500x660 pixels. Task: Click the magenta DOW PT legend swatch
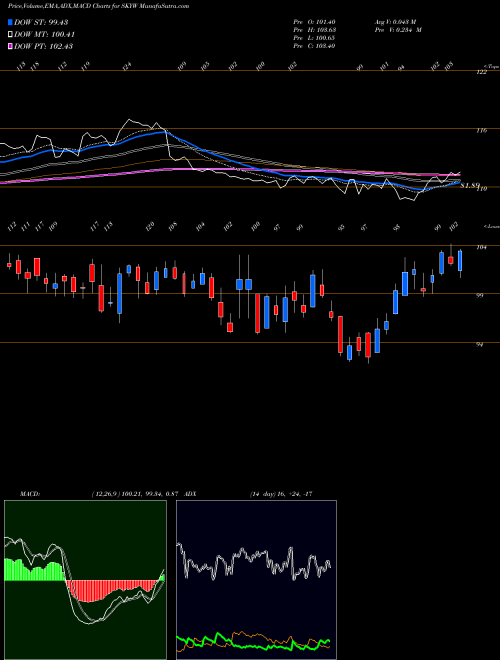coord(10,46)
